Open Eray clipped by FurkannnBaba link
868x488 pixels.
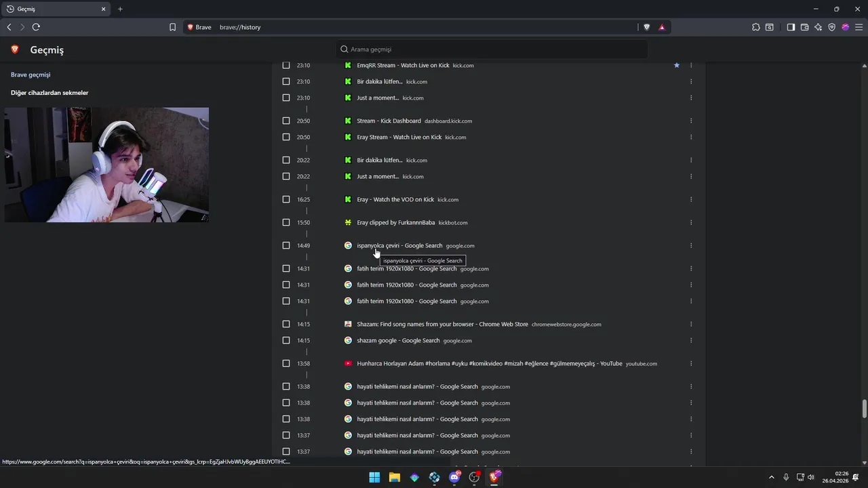pos(396,222)
